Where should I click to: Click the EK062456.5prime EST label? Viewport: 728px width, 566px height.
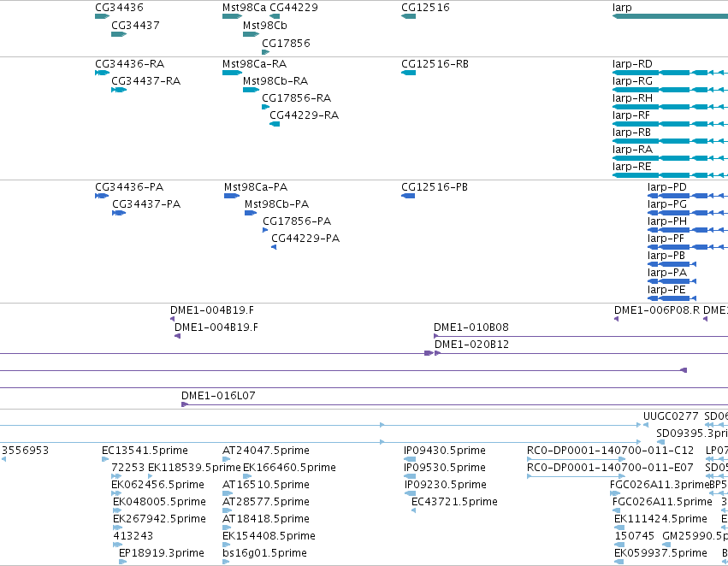158,486
